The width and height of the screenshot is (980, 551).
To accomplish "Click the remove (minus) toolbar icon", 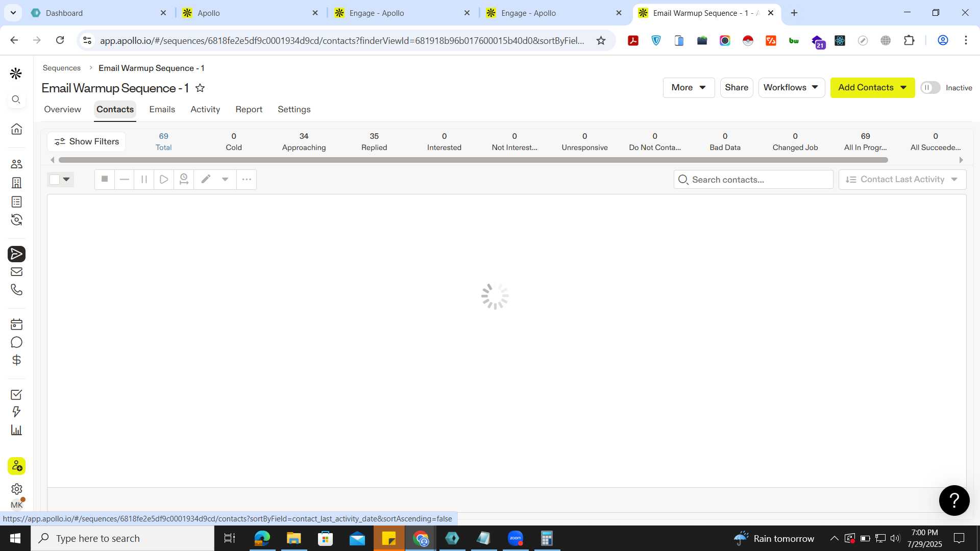I will coord(124,179).
